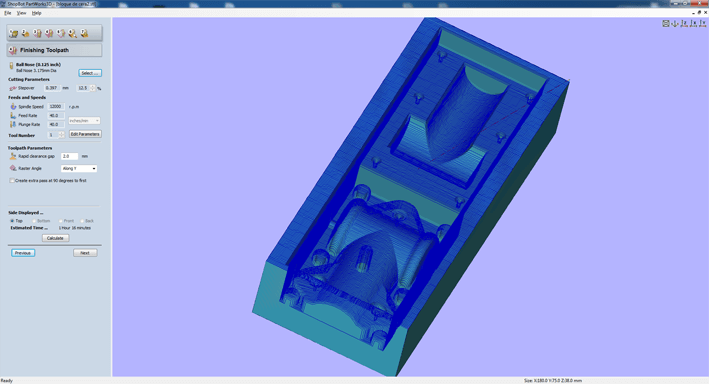View model down the Z axis
Viewport: 709px width, 384px height.
pyautogui.click(x=684, y=24)
